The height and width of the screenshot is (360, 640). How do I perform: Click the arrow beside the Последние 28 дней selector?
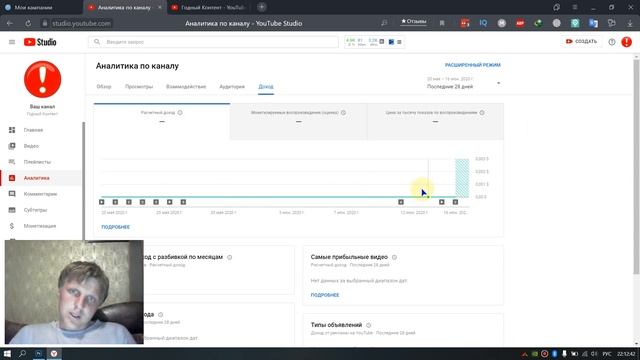point(498,83)
